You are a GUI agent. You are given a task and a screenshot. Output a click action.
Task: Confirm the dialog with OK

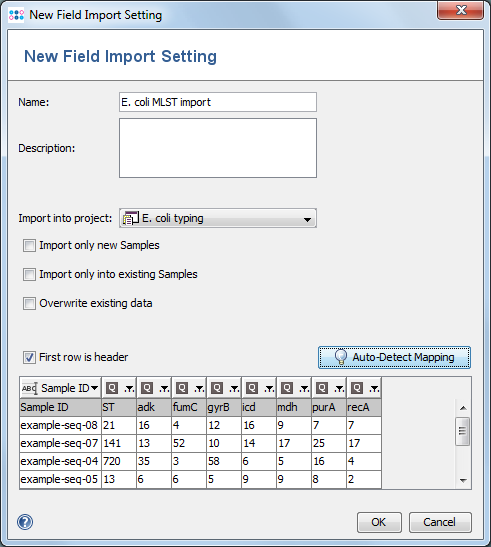click(379, 522)
